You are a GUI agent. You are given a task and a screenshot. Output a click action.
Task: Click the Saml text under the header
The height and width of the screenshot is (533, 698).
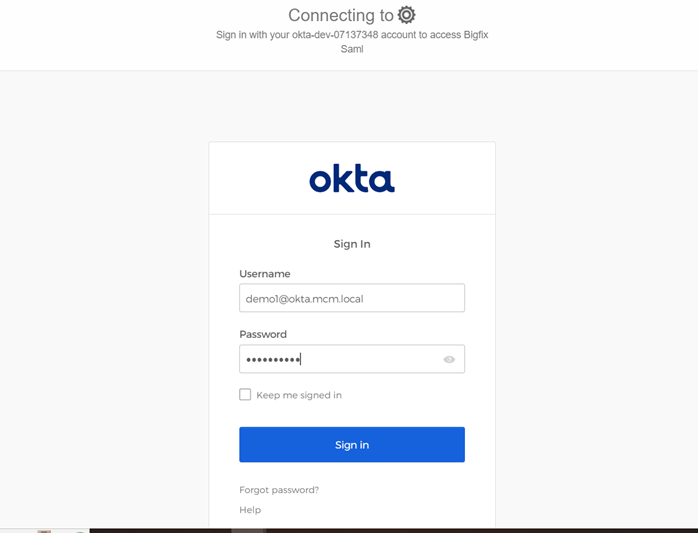(x=352, y=49)
